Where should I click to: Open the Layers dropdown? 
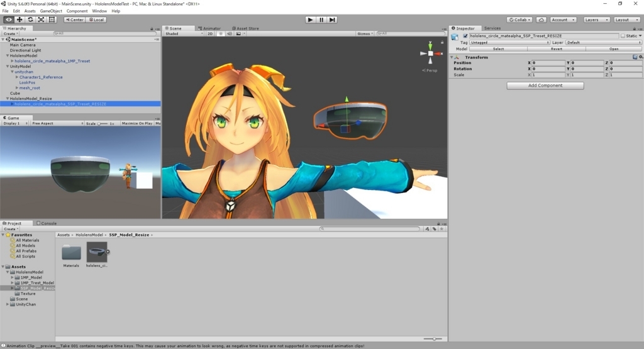click(596, 19)
